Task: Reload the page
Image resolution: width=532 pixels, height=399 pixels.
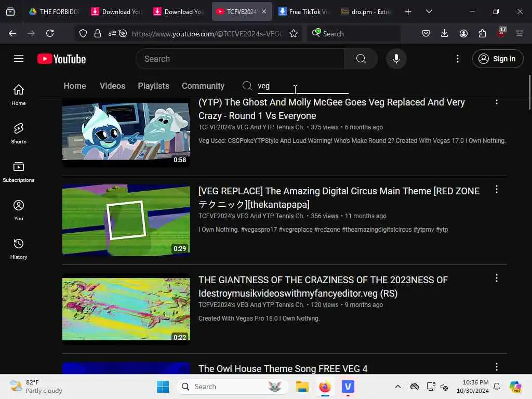Action: 50,33
